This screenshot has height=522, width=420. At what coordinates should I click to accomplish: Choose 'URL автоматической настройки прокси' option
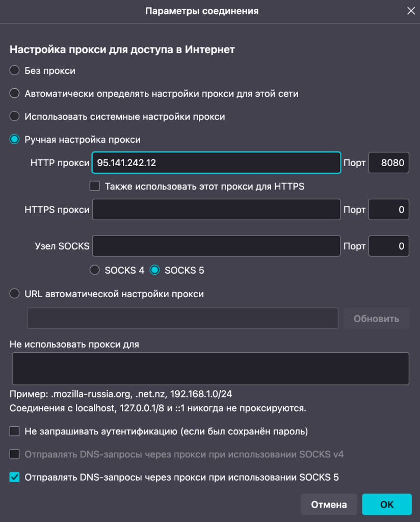(15, 294)
